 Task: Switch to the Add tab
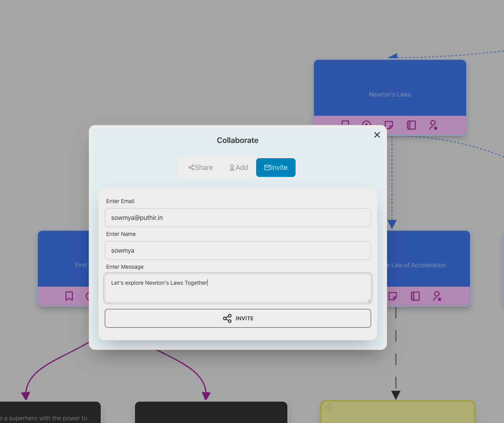click(239, 168)
